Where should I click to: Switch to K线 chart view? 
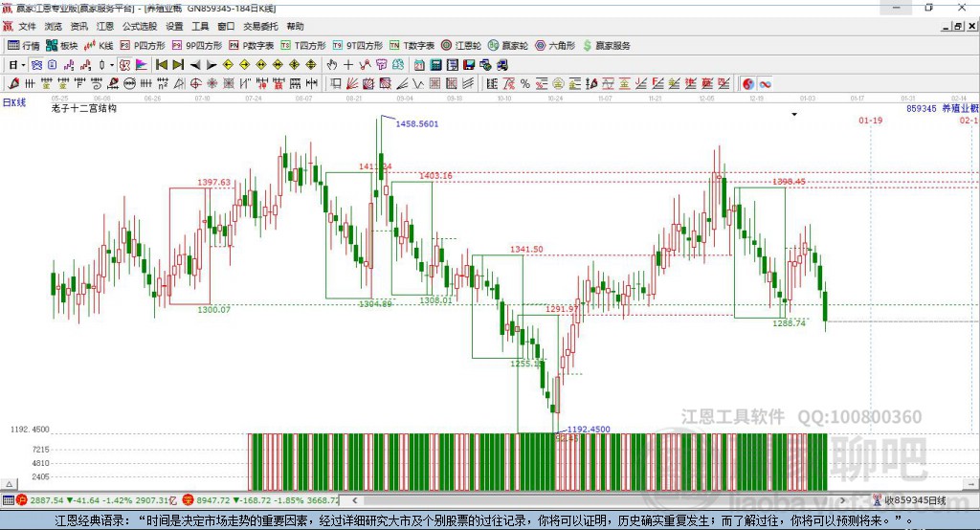(99, 46)
